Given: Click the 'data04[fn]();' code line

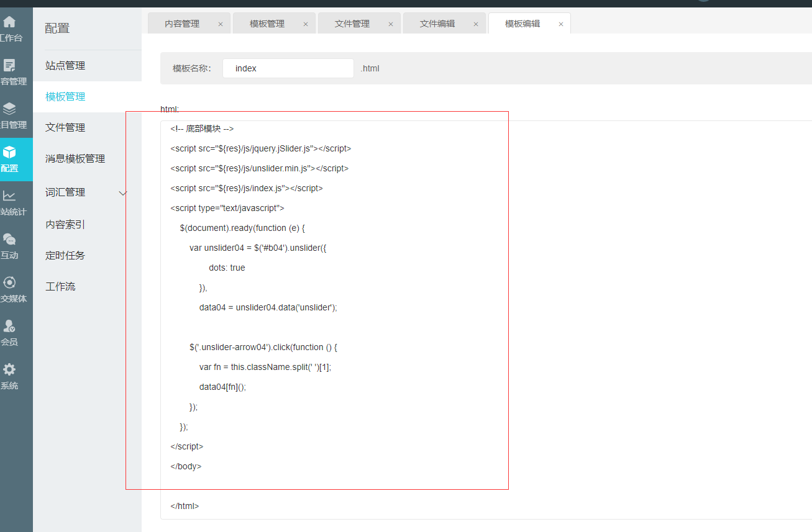Looking at the screenshot, I should pyautogui.click(x=223, y=387).
